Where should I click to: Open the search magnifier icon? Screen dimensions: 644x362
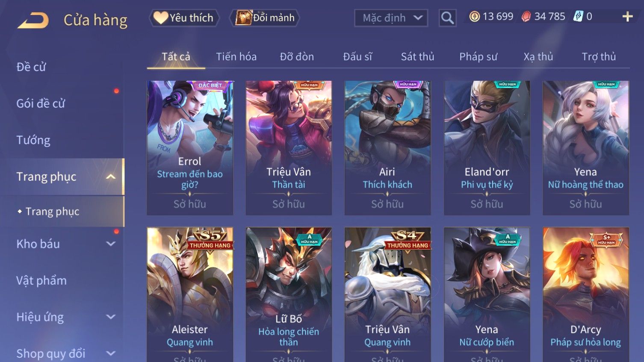click(447, 18)
